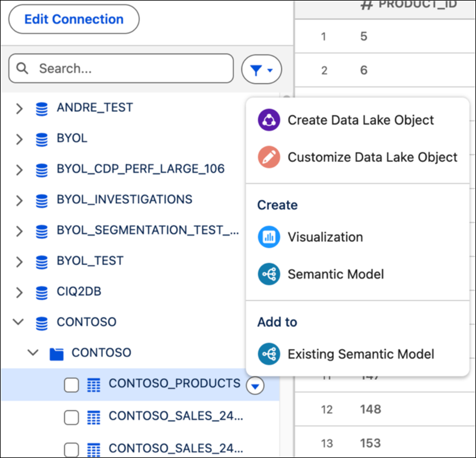
Task: Choose Create Data Lake Object
Action: point(358,120)
